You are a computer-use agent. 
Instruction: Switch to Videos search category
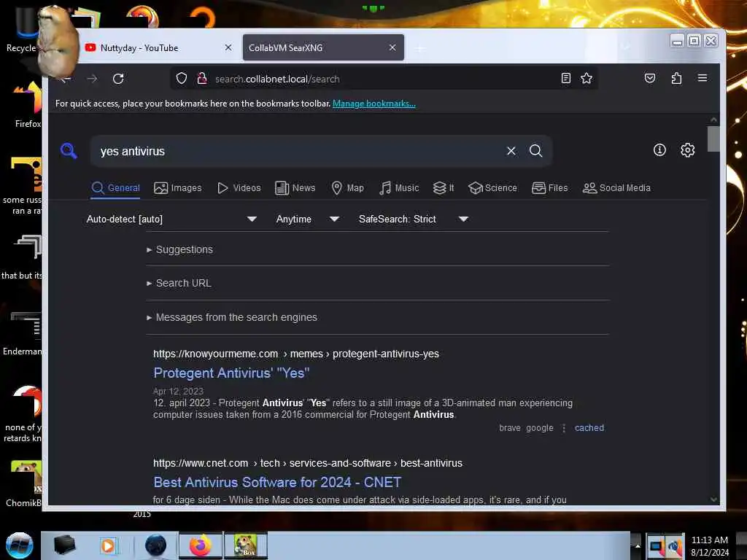pos(239,187)
